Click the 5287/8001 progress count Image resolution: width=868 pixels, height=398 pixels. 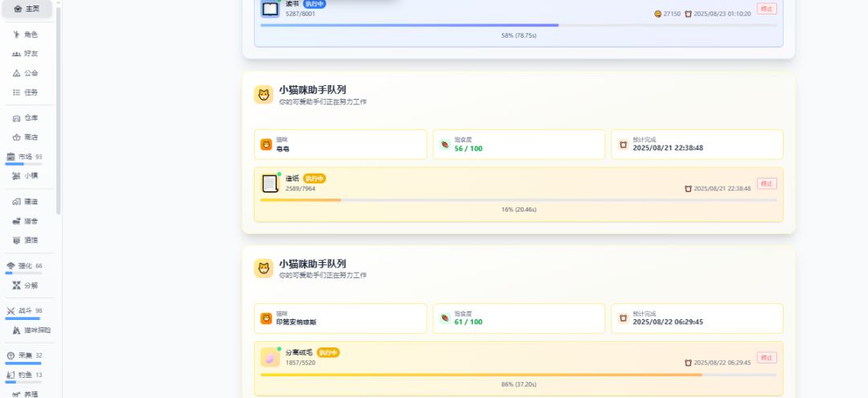pos(301,14)
